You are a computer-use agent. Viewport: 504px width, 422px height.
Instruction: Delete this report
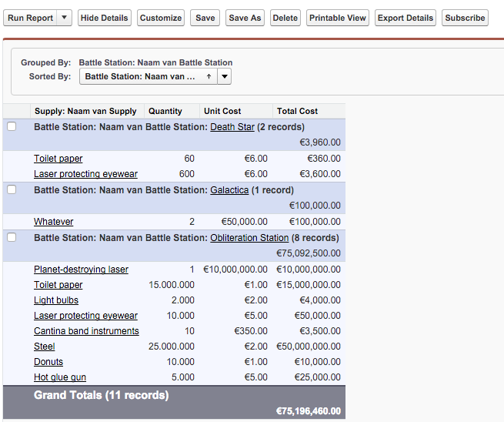285,18
